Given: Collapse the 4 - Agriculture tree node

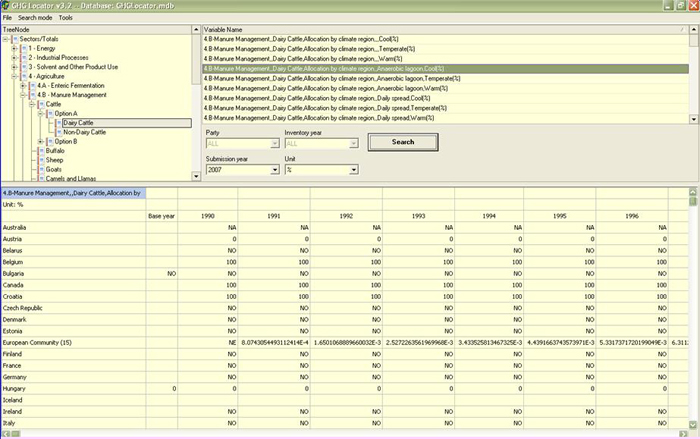Looking at the screenshot, I should coord(13,76).
